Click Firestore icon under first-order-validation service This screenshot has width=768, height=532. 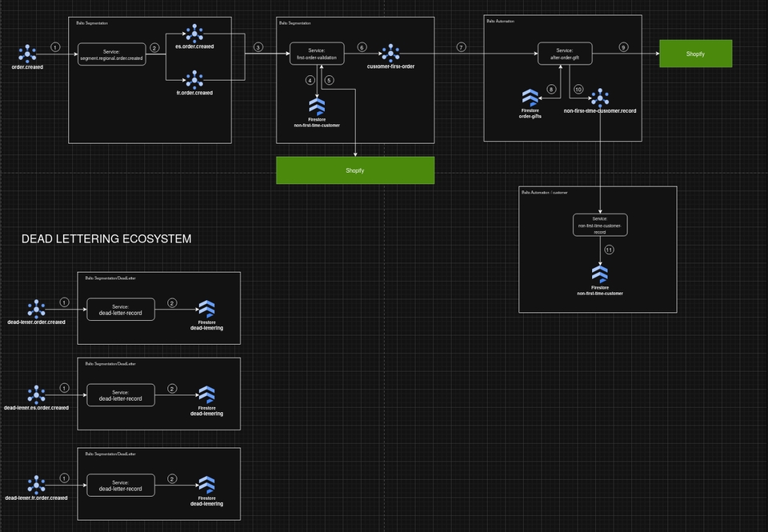[317, 106]
